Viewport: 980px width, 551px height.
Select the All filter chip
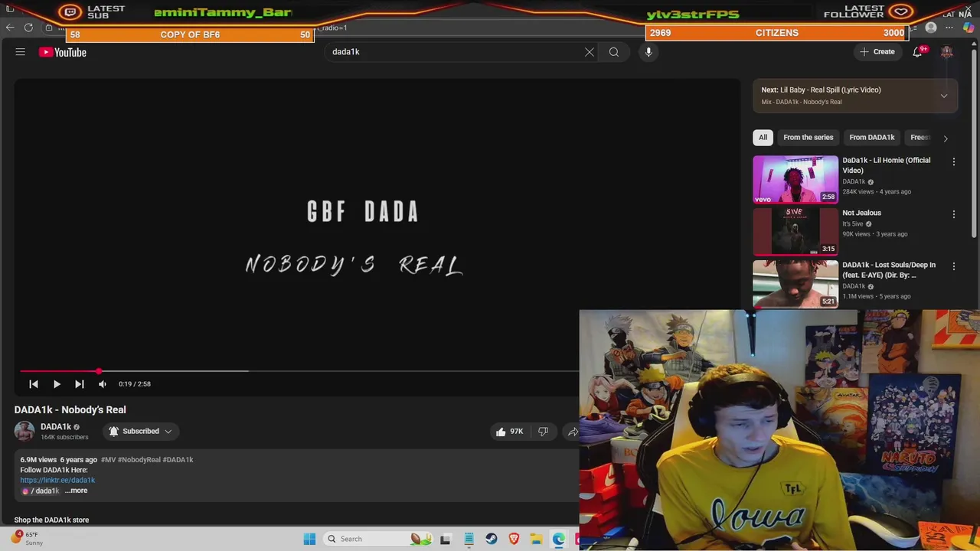point(763,138)
